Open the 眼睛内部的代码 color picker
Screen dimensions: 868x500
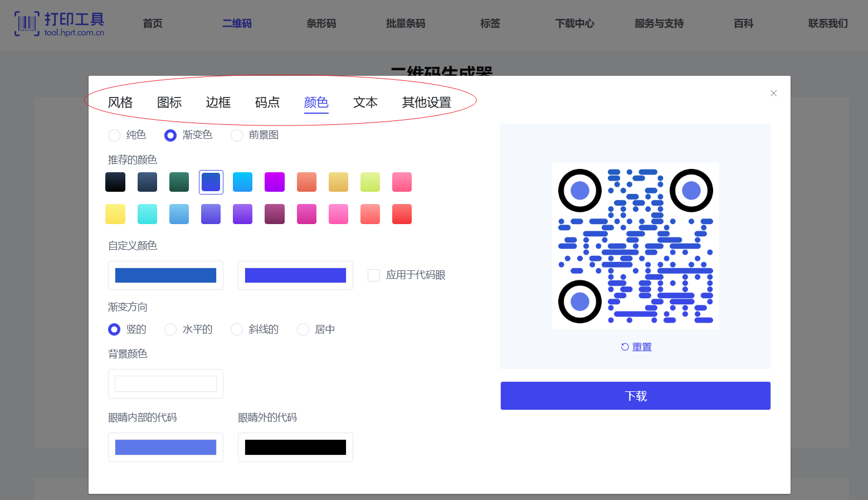(165, 447)
